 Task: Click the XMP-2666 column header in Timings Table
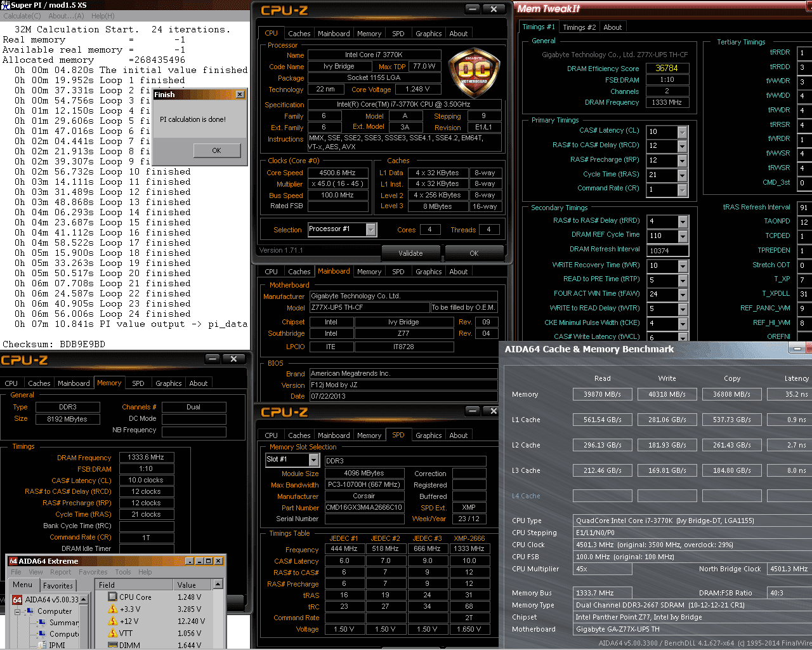(469, 538)
